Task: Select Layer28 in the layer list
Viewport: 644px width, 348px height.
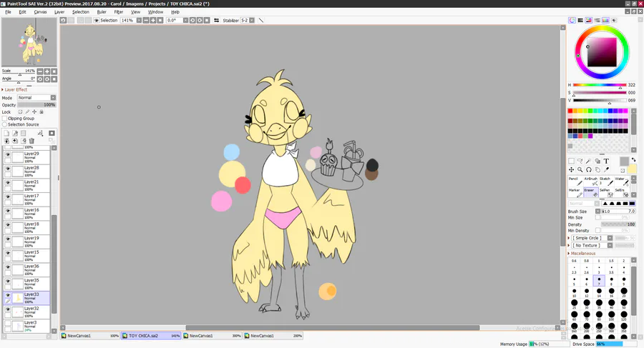Action: (x=26, y=171)
